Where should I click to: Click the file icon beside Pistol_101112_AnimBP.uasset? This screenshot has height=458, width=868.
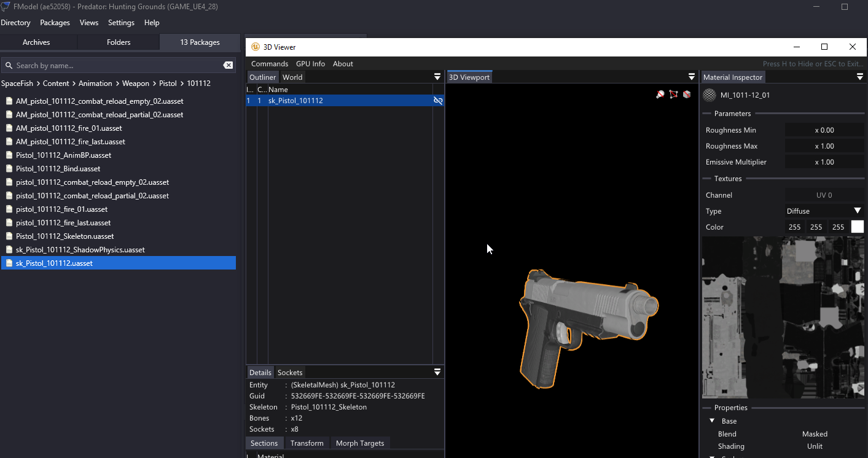[9, 155]
